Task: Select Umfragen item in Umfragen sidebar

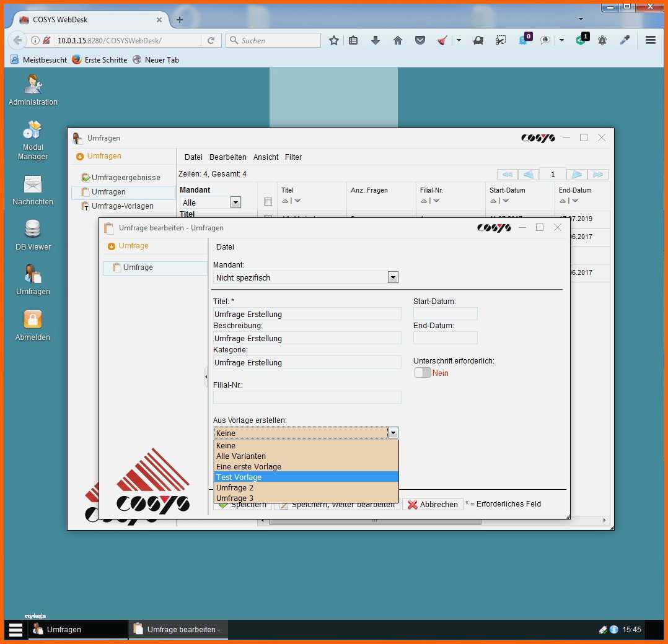Action: point(123,192)
